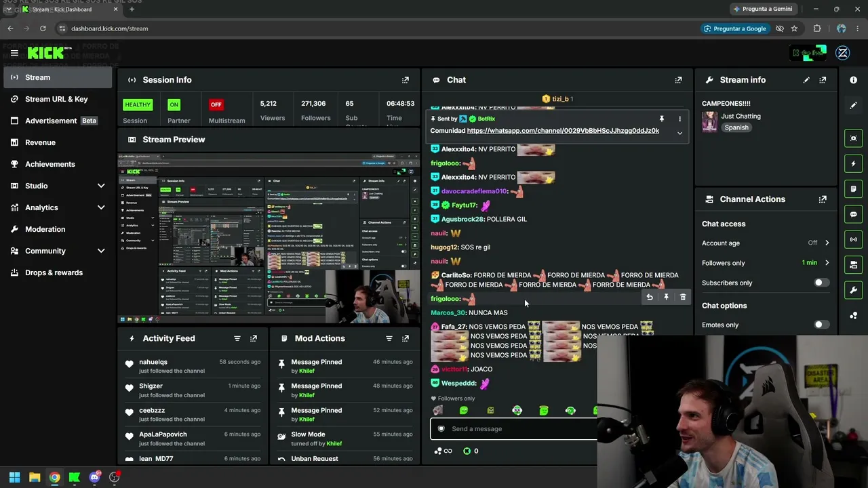The image size is (868, 488).
Task: Click the Just Chatting category thumbnail
Action: 709,121
